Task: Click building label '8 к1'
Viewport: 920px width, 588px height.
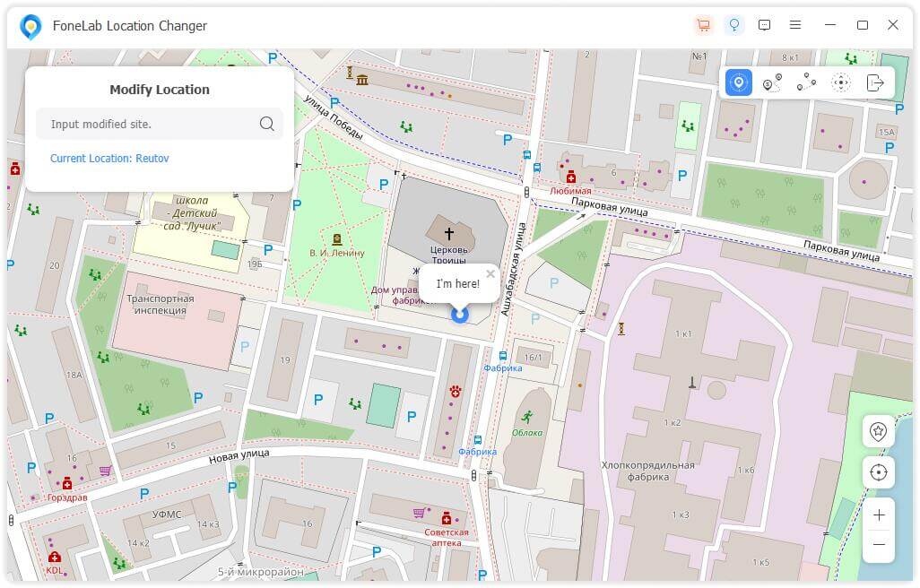Action: click(x=790, y=57)
